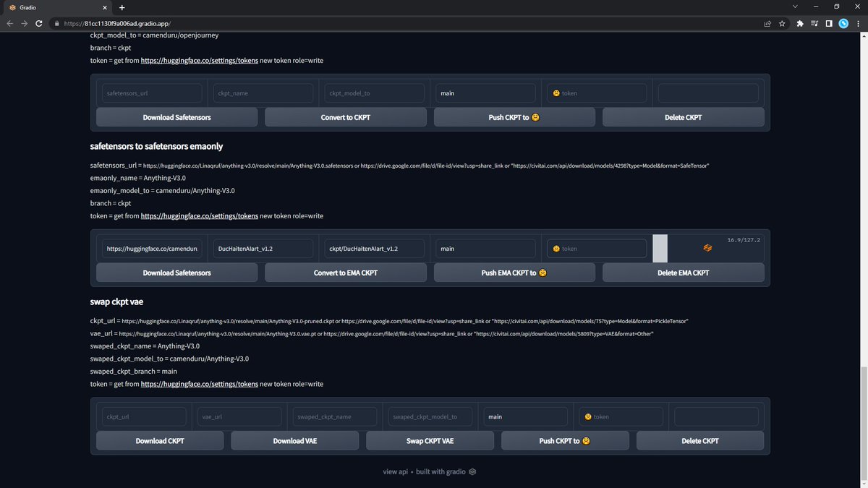
Task: Open the huggingface.co/settings/tokens link
Action: pyautogui.click(x=199, y=215)
